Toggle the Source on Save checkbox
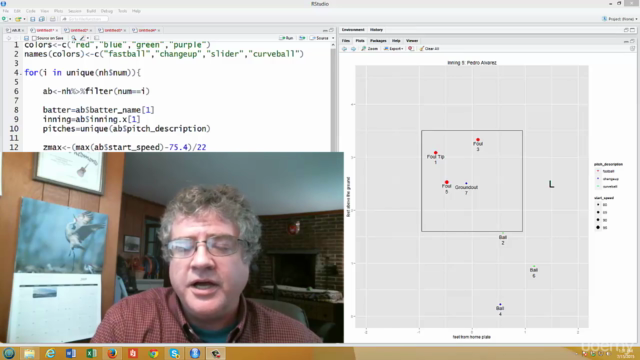 click(x=34, y=38)
